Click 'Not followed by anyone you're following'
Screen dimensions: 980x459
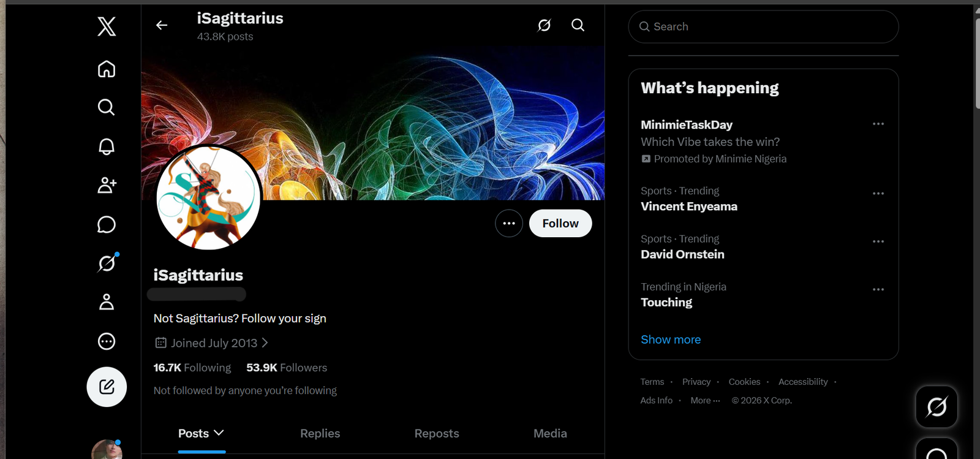(x=245, y=390)
